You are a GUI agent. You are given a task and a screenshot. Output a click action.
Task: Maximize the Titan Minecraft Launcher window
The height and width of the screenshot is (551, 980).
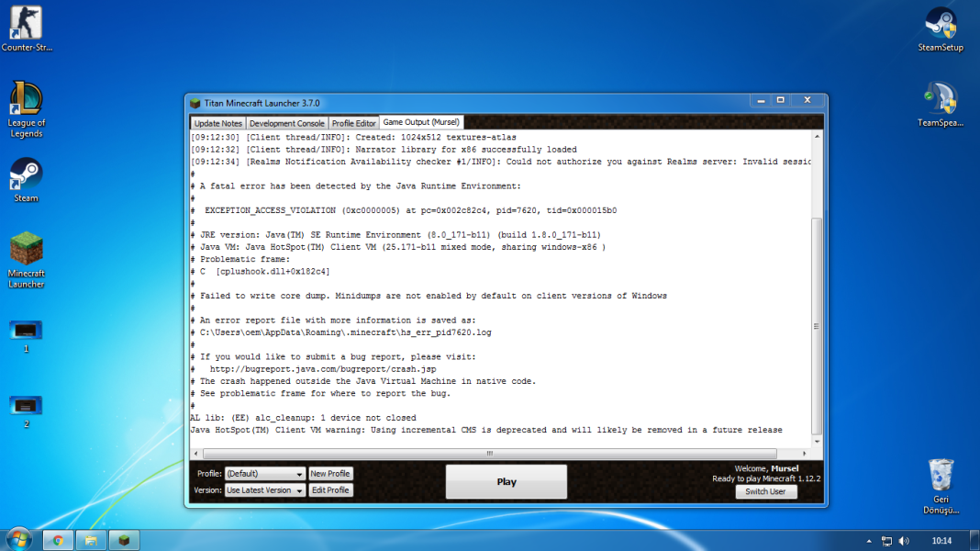tap(781, 100)
